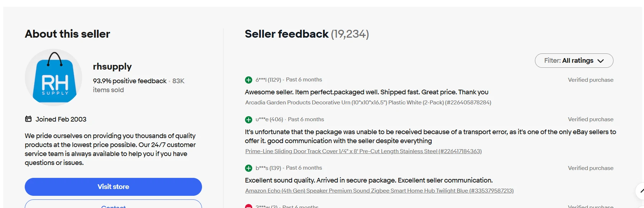Click the Visit store button

[x=113, y=187]
